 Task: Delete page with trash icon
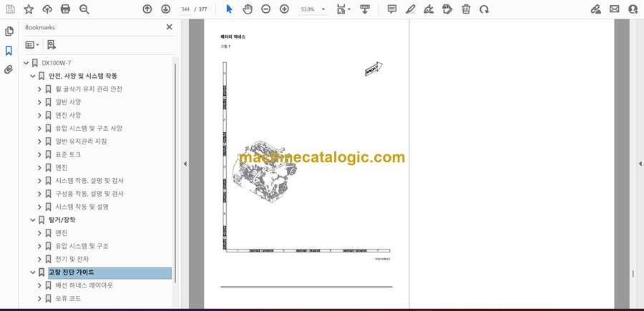coord(466,9)
